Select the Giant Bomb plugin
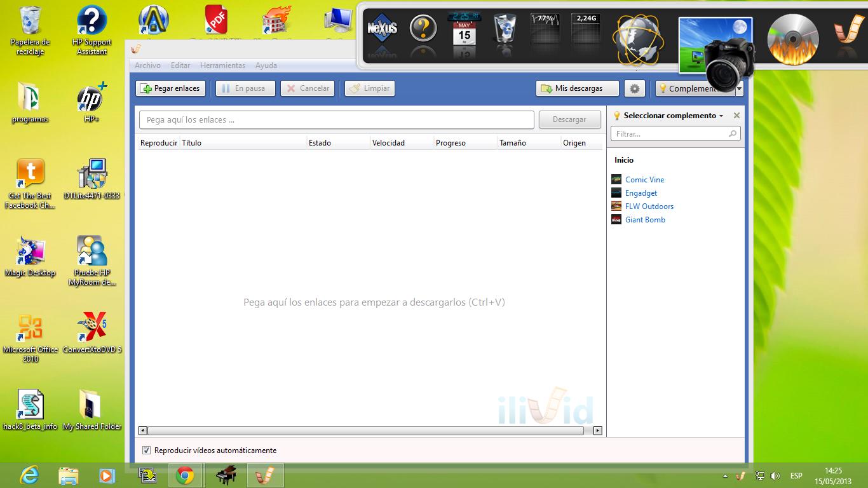Screen dimensions: 868x488 (x=645, y=219)
